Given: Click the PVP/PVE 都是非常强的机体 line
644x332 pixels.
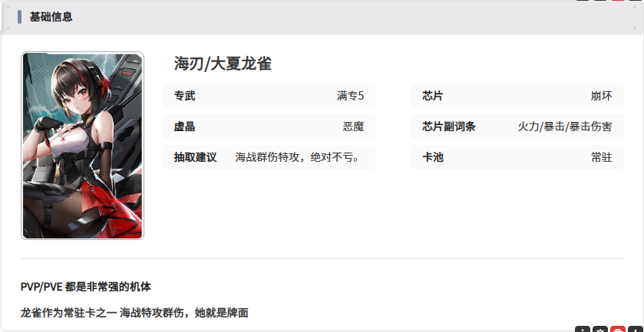Looking at the screenshot, I should (x=86, y=287).
